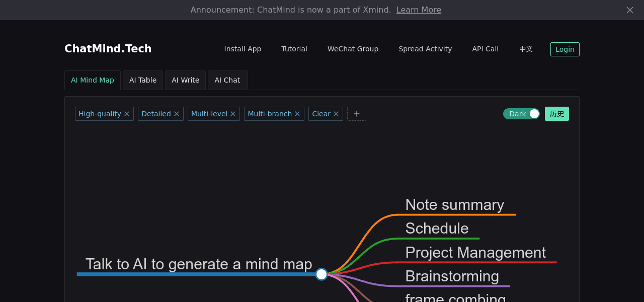Dismiss the announcement banner

[629, 10]
